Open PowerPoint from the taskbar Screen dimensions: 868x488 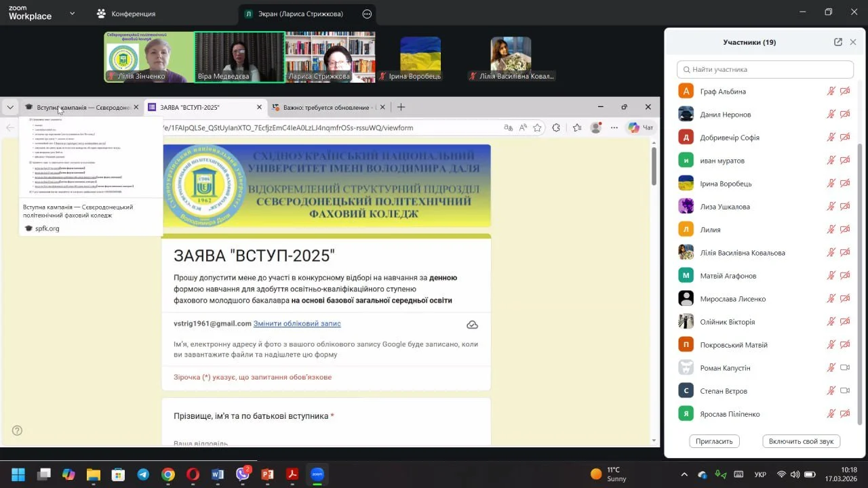267,474
